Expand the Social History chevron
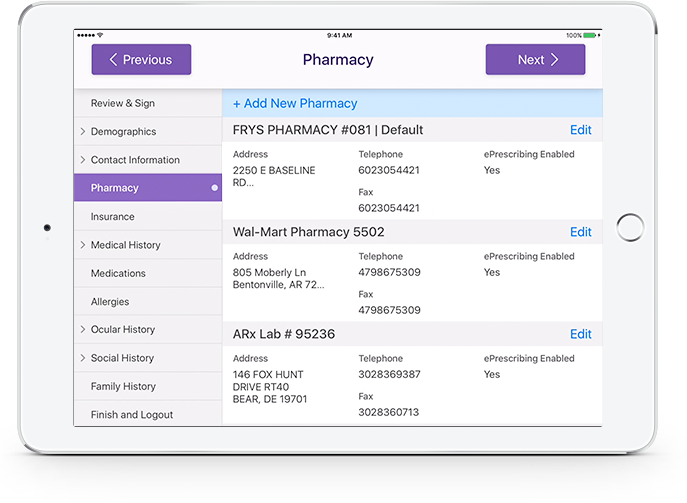 point(82,358)
